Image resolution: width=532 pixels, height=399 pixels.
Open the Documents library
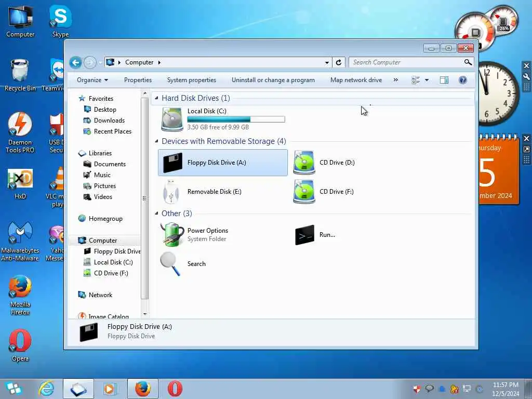[110, 164]
